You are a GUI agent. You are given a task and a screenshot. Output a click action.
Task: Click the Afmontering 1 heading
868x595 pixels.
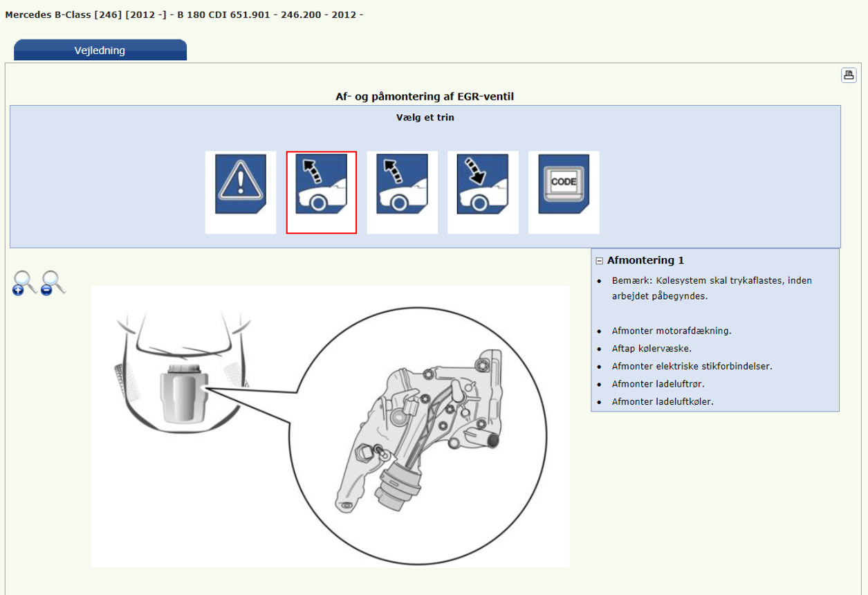[x=645, y=261]
